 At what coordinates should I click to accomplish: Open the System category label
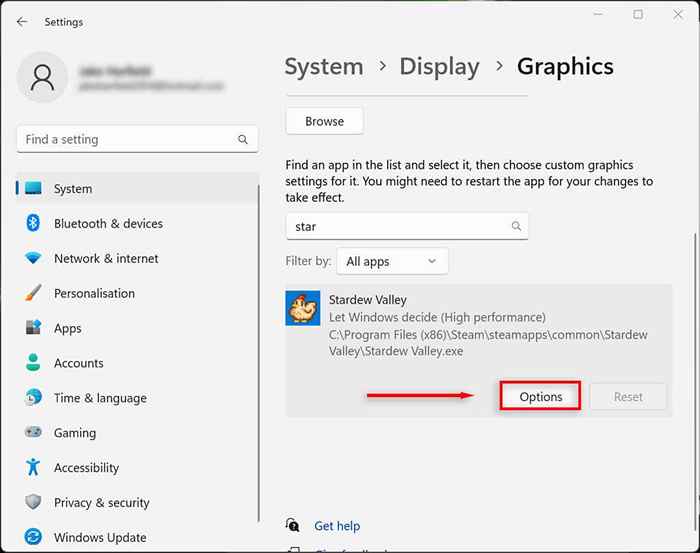(x=73, y=189)
